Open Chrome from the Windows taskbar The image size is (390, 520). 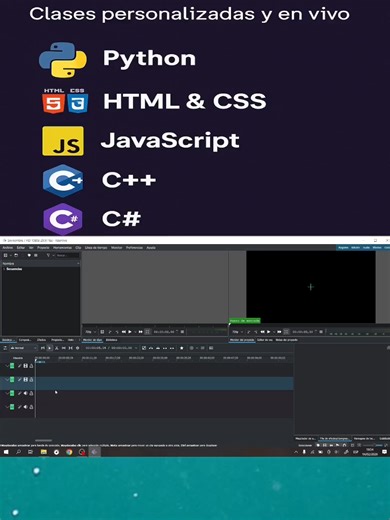(69, 452)
